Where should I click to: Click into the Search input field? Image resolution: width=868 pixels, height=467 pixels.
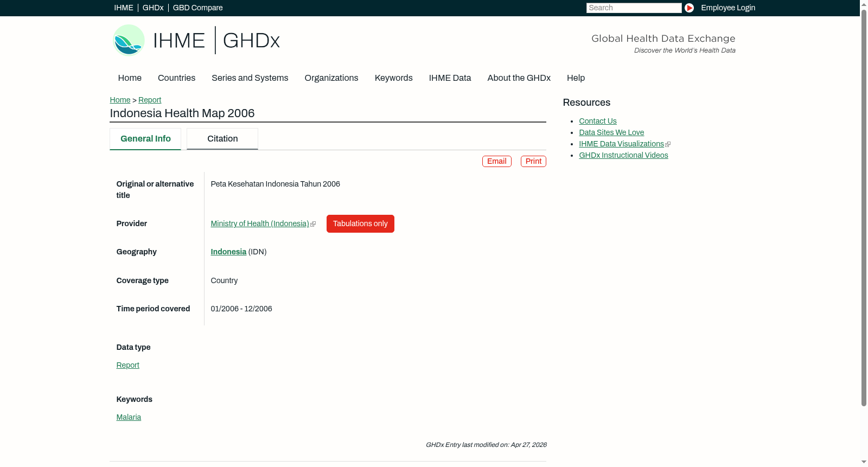point(634,8)
